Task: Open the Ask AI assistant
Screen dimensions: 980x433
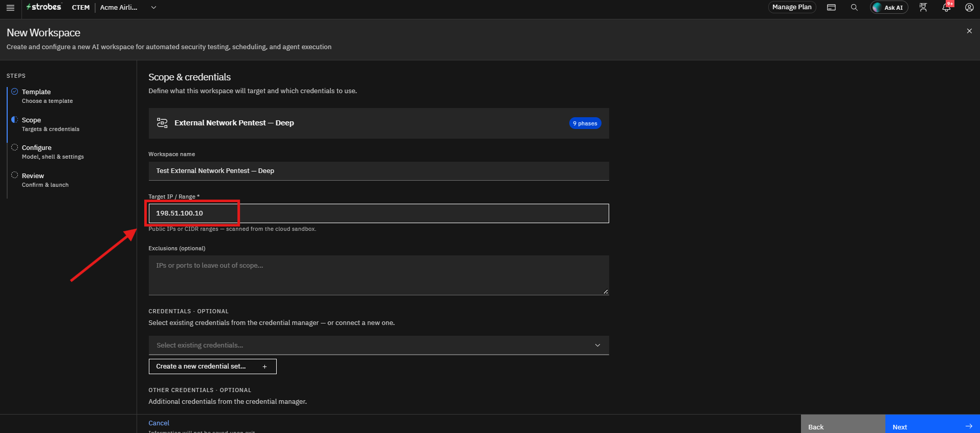Action: click(x=889, y=8)
